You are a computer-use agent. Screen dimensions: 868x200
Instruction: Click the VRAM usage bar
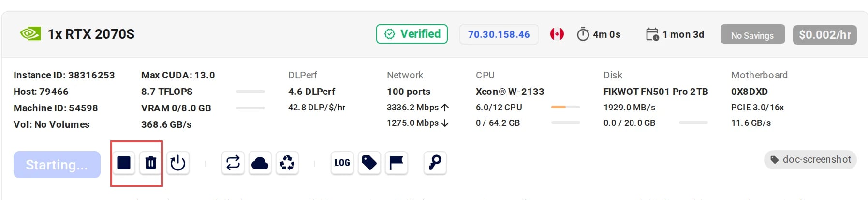250,108
